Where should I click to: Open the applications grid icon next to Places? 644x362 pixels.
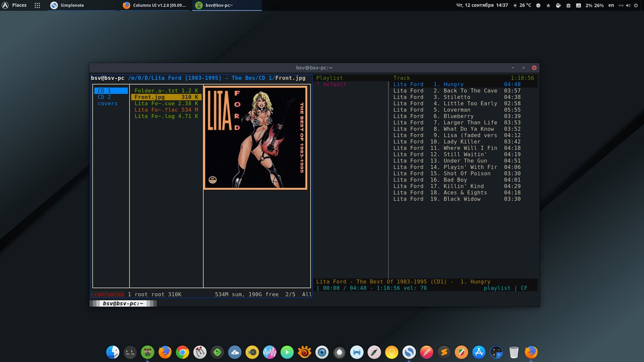click(x=37, y=5)
